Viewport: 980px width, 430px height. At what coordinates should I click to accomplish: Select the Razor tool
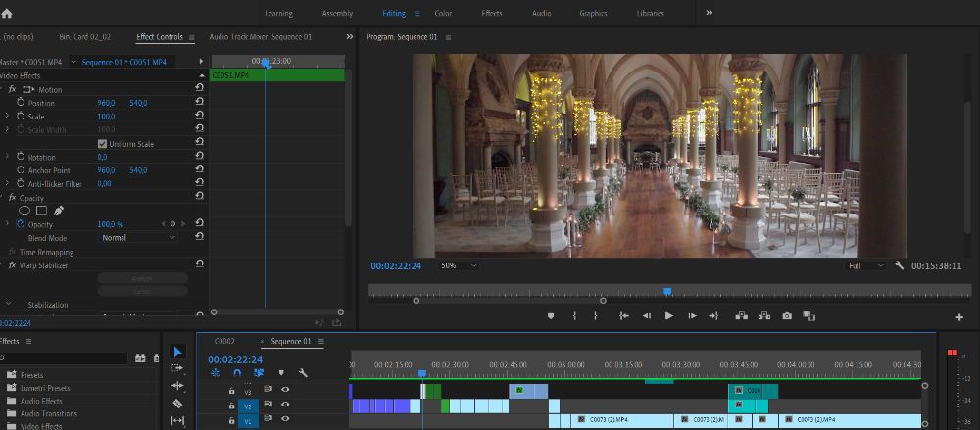coord(177,404)
